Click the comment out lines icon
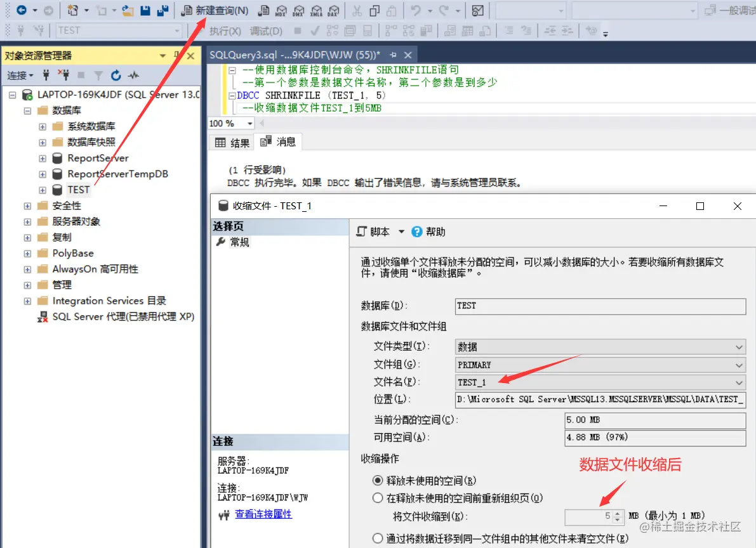The height and width of the screenshot is (548, 756). [x=509, y=31]
